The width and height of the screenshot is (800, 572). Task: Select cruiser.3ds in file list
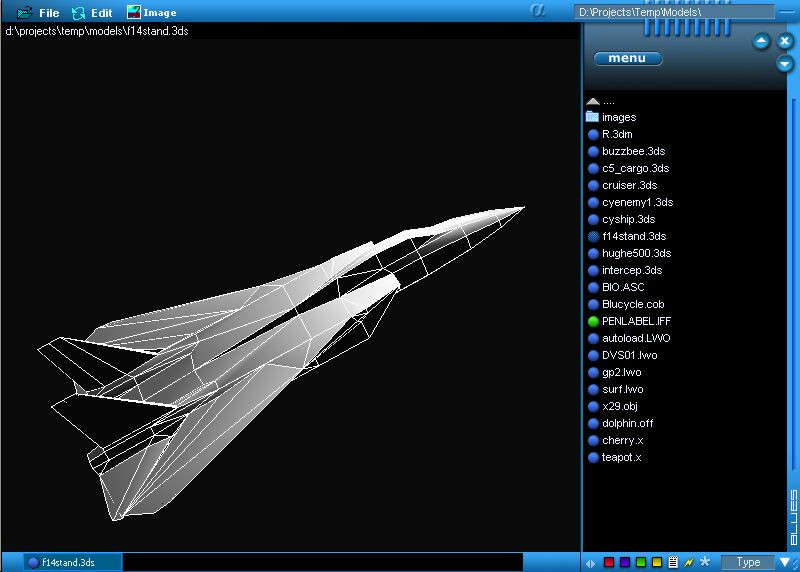point(622,185)
